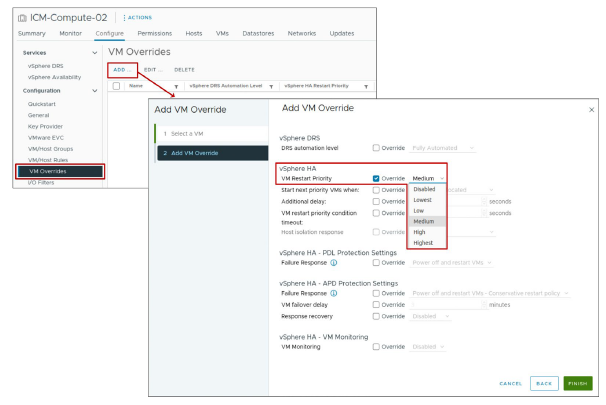The width and height of the screenshot is (606, 405).
Task: Enable Override for DRS automation level
Action: [376, 148]
